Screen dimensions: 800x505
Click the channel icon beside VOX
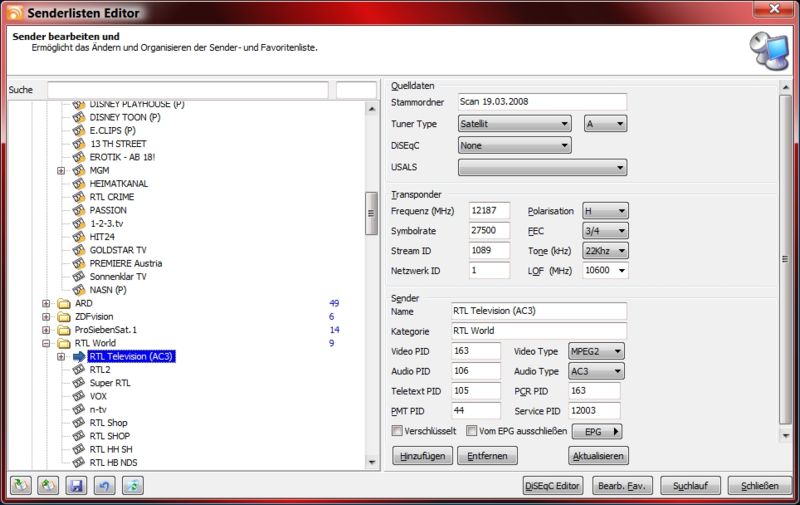click(x=79, y=396)
